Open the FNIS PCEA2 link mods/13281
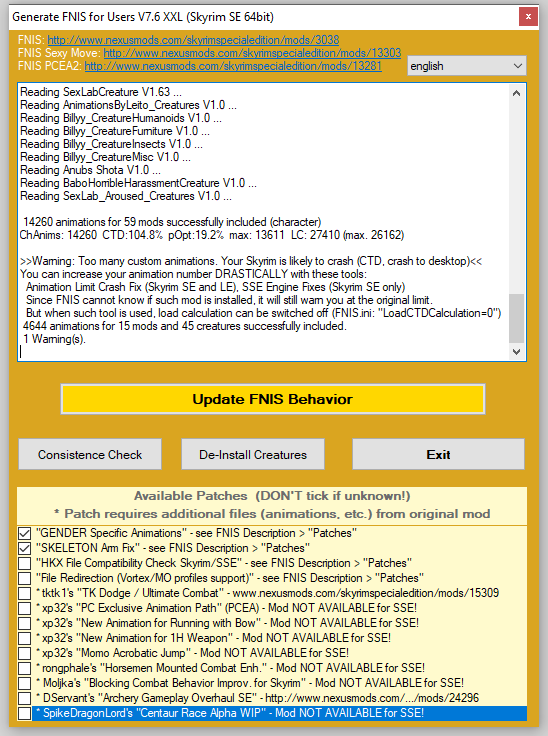Screen dimensions: 548x736 point(233,66)
